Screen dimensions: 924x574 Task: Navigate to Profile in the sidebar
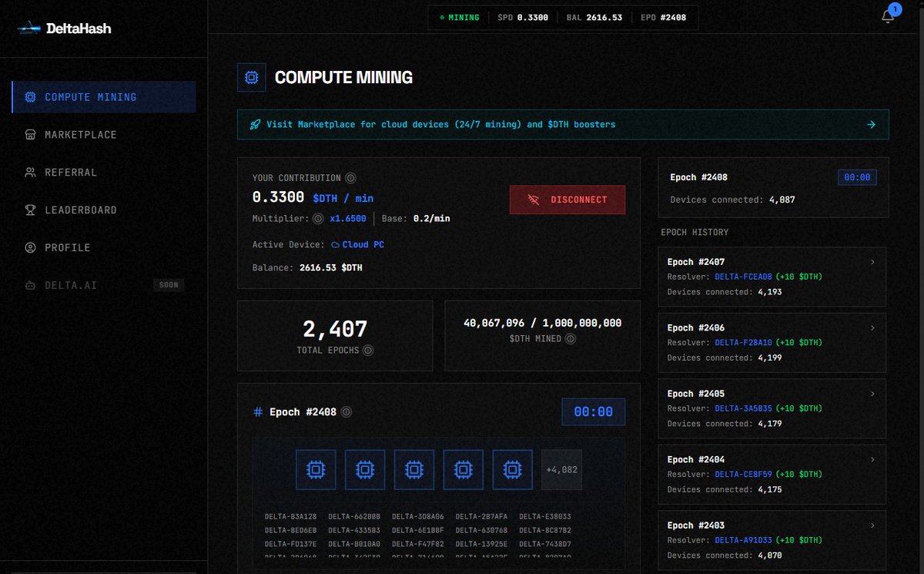point(104,247)
